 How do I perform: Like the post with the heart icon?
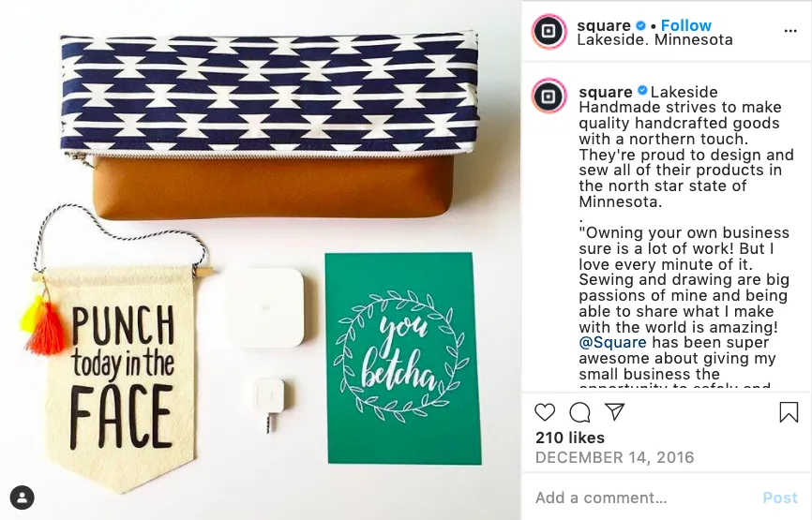coord(545,412)
